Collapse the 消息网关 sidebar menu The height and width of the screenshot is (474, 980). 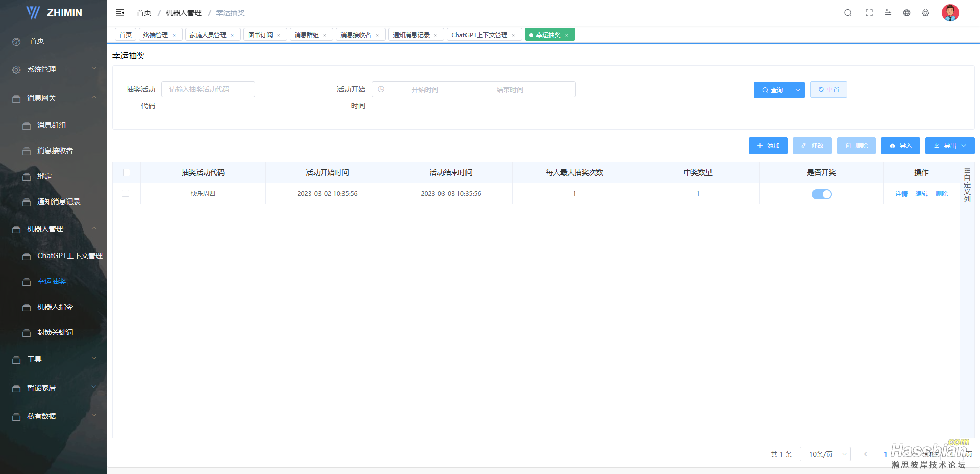(94, 97)
